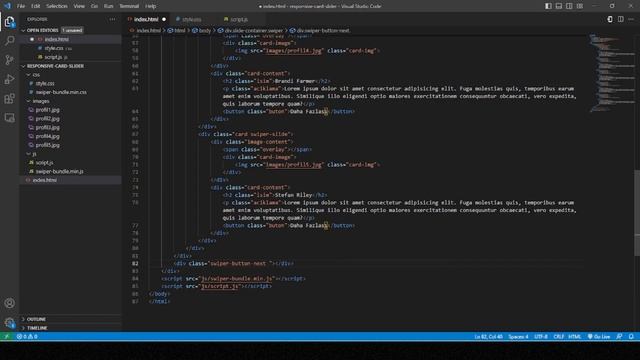This screenshot has height=360, width=640.
Task: Open the Run menu
Action: [x=108, y=6]
